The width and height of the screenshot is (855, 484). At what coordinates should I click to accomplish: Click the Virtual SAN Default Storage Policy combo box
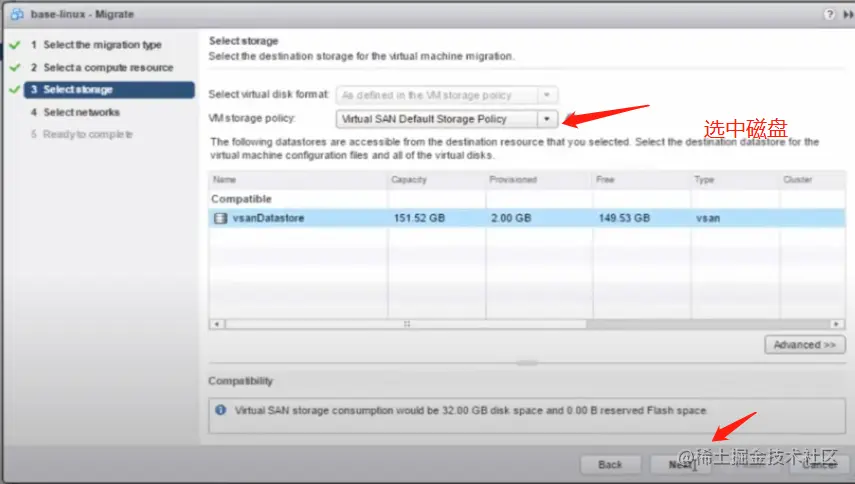[x=447, y=119]
